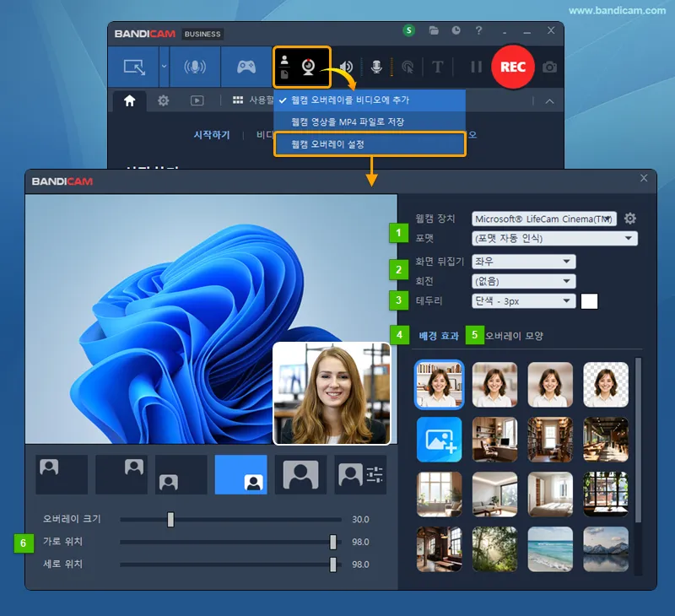
Task: Select screen recording mode icon
Action: click(134, 67)
